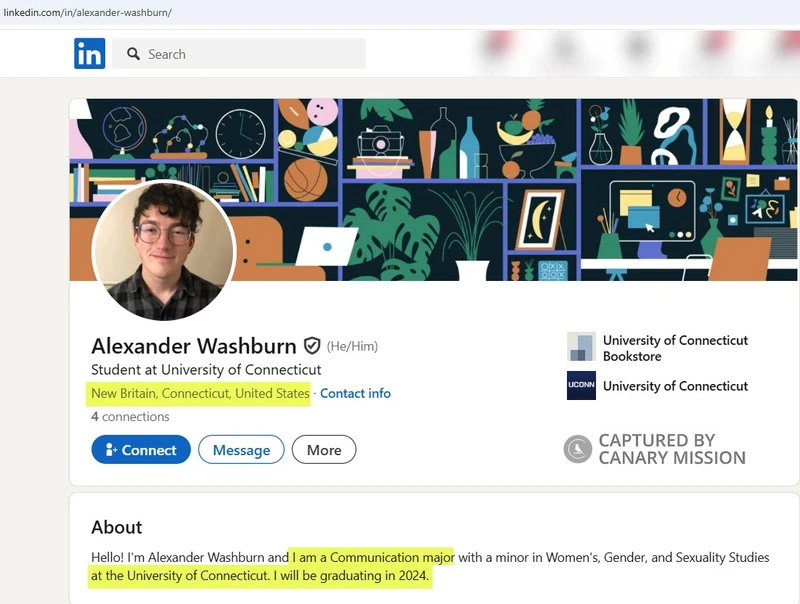The image size is (800, 604).
Task: Click 'Student at University of Connecticut' headline
Action: click(x=206, y=369)
